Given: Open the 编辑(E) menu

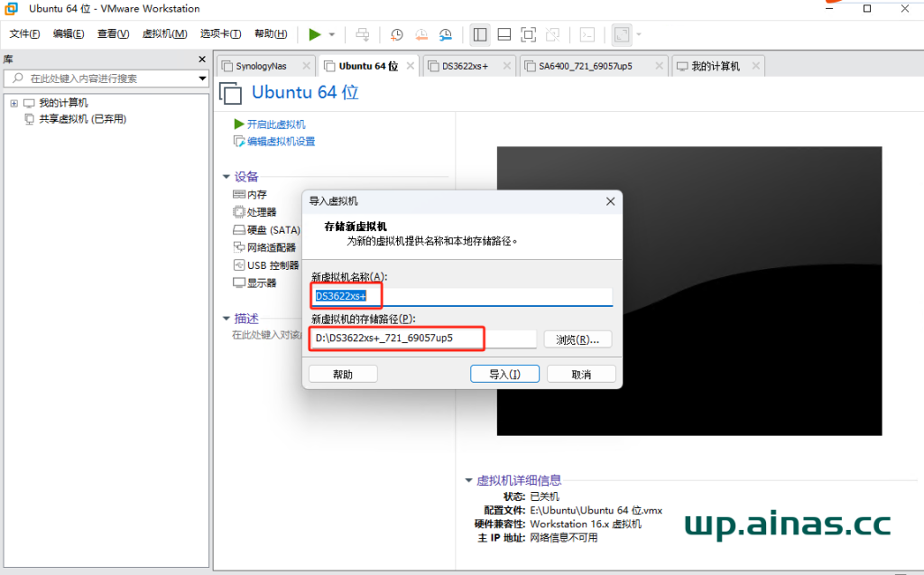Looking at the screenshot, I should coord(69,34).
